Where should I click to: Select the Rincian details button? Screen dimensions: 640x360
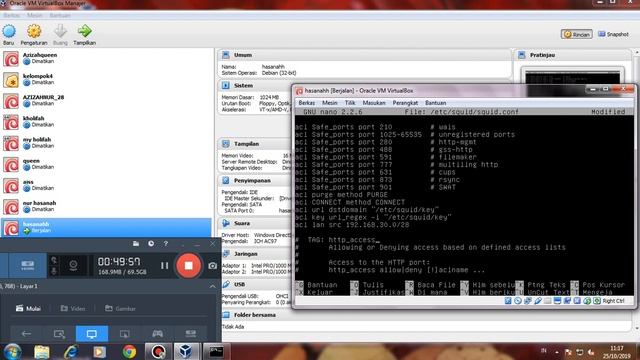[x=576, y=34]
